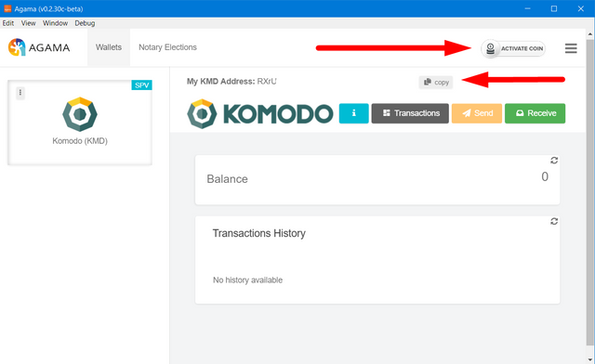The height and width of the screenshot is (364, 595).
Task: Open the Receive coins screen
Action: tap(535, 113)
